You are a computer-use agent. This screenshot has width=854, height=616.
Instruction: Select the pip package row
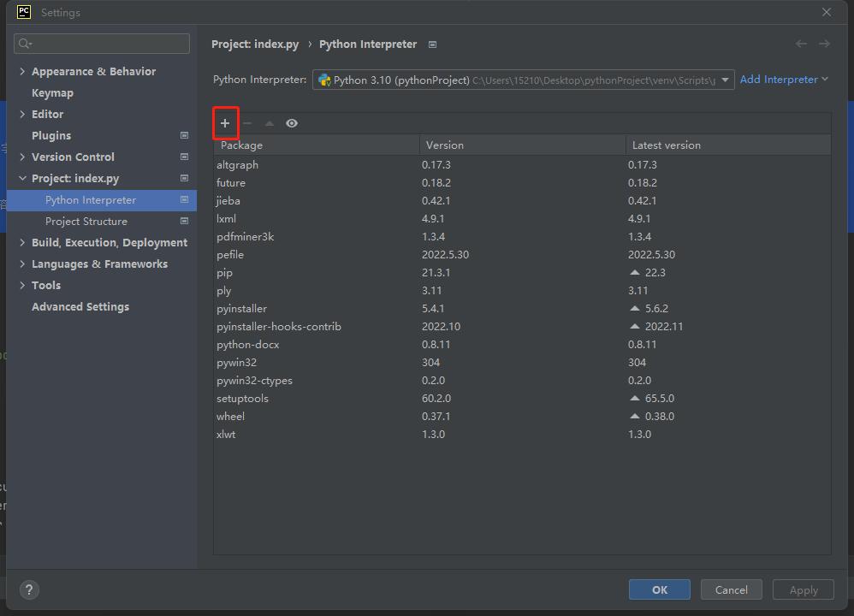click(x=522, y=272)
